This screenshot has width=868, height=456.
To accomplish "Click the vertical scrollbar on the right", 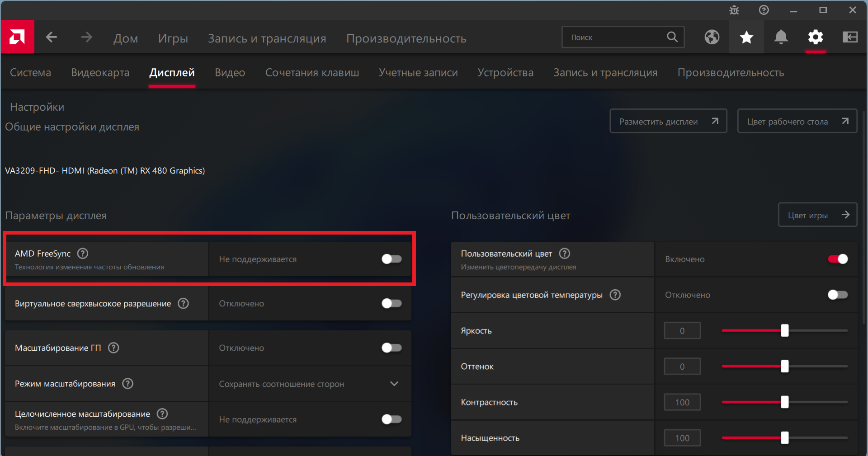I will point(865,217).
